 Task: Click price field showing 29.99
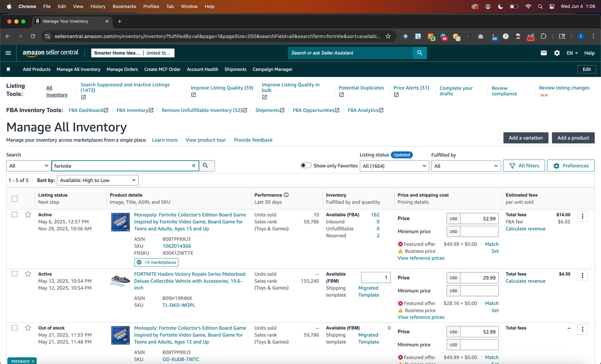[x=479, y=278]
